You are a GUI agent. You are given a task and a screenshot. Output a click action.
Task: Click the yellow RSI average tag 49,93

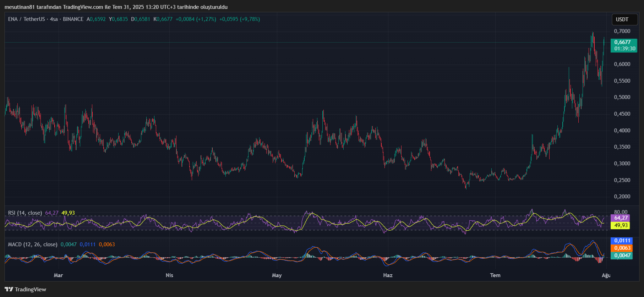(x=620, y=225)
